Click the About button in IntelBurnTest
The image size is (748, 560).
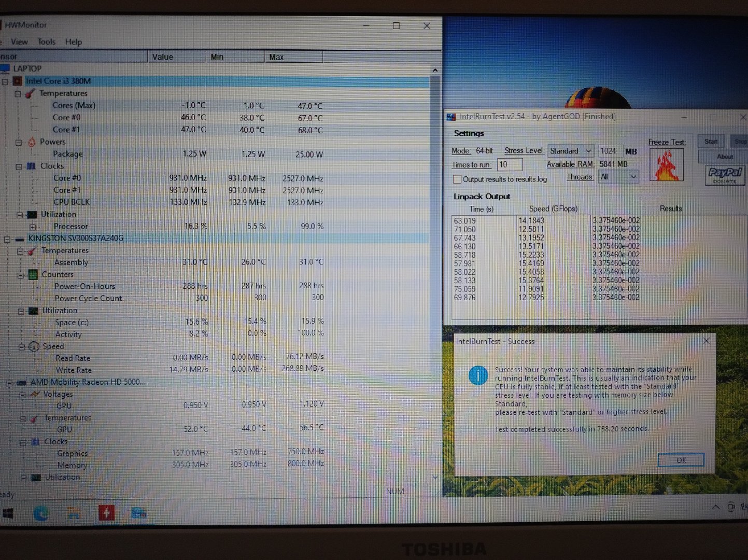(x=724, y=157)
